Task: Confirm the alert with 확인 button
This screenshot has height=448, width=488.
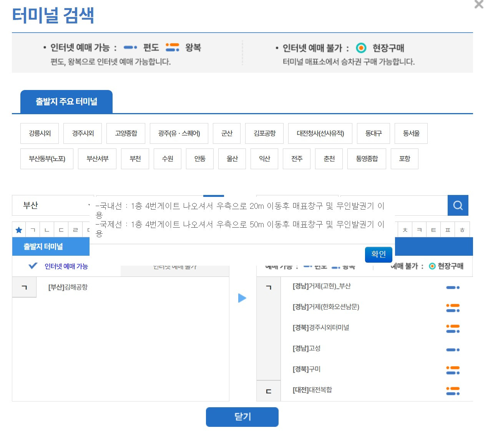Action: point(378,254)
